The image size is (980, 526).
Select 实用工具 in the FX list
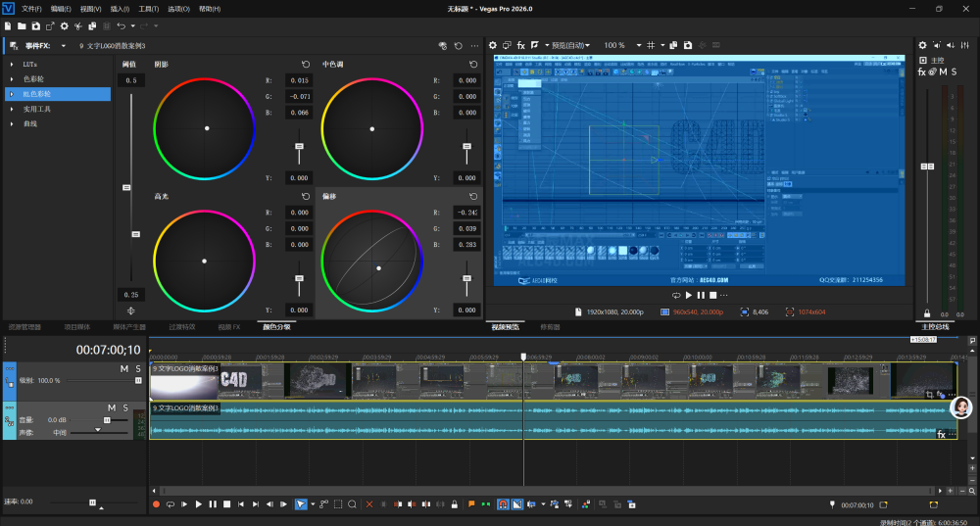tap(37, 109)
